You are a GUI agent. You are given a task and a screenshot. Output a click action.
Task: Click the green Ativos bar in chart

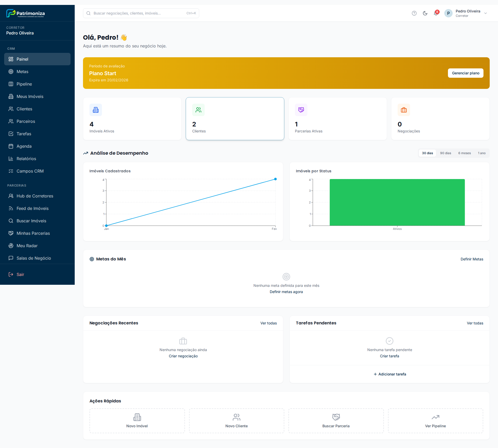click(x=397, y=202)
